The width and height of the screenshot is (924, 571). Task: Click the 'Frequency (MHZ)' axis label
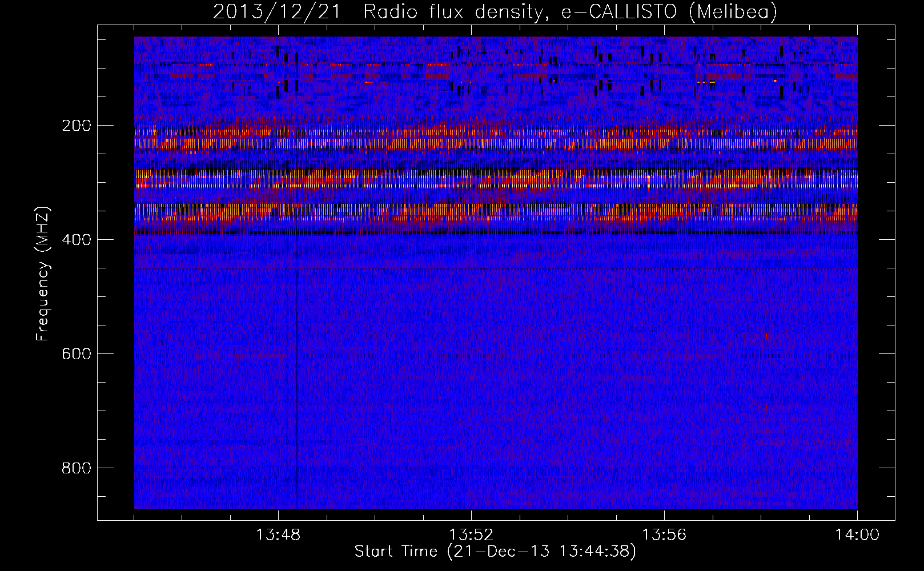43,274
